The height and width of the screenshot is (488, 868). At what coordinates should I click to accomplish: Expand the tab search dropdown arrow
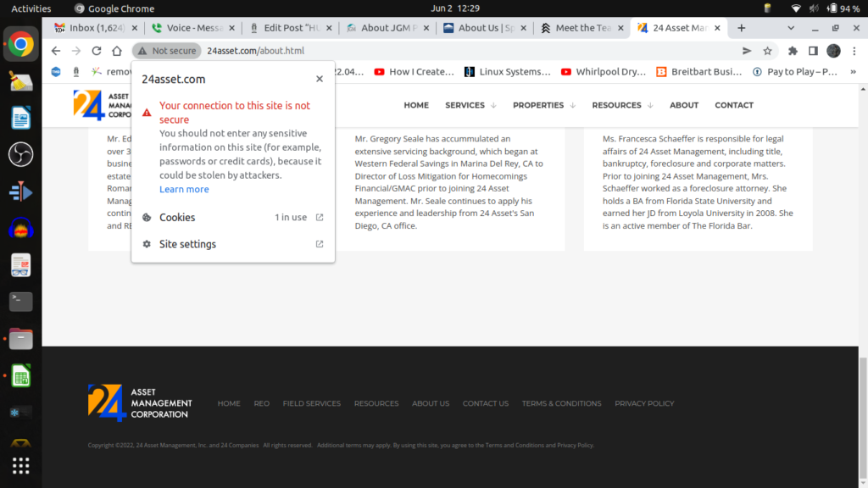[791, 28]
